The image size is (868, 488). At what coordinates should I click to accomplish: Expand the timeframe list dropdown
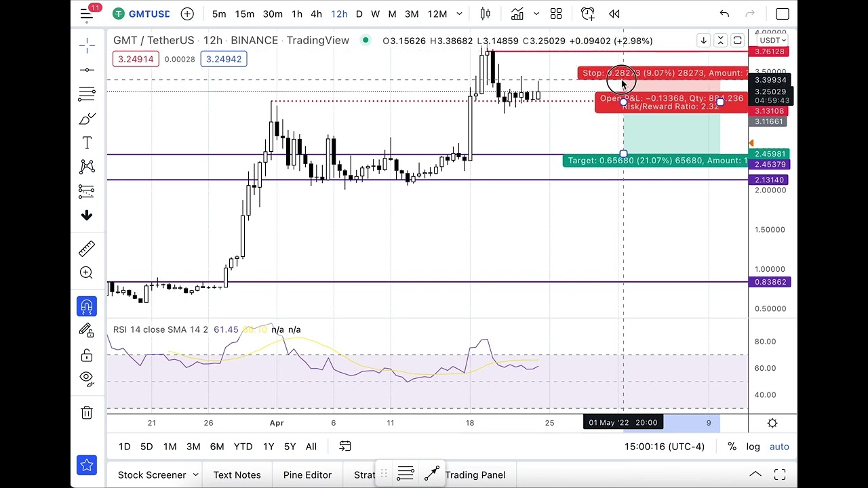pyautogui.click(x=459, y=14)
